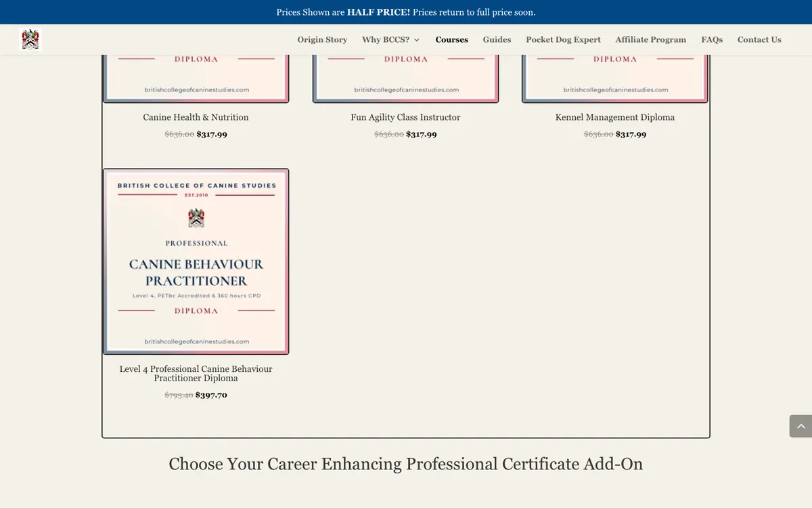Click the BCCS crest logo in header

(x=30, y=40)
